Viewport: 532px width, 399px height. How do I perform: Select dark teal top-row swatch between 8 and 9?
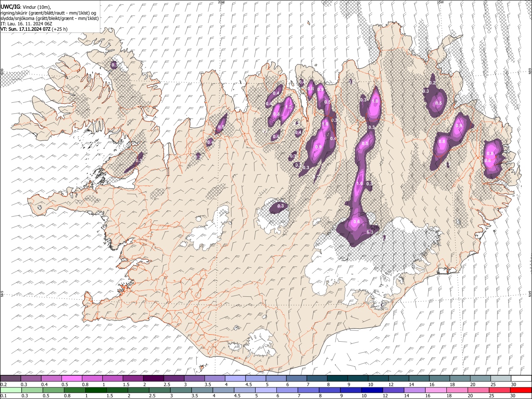pos(337,379)
